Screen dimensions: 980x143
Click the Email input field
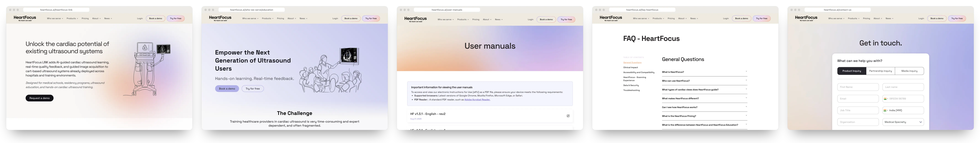click(858, 99)
